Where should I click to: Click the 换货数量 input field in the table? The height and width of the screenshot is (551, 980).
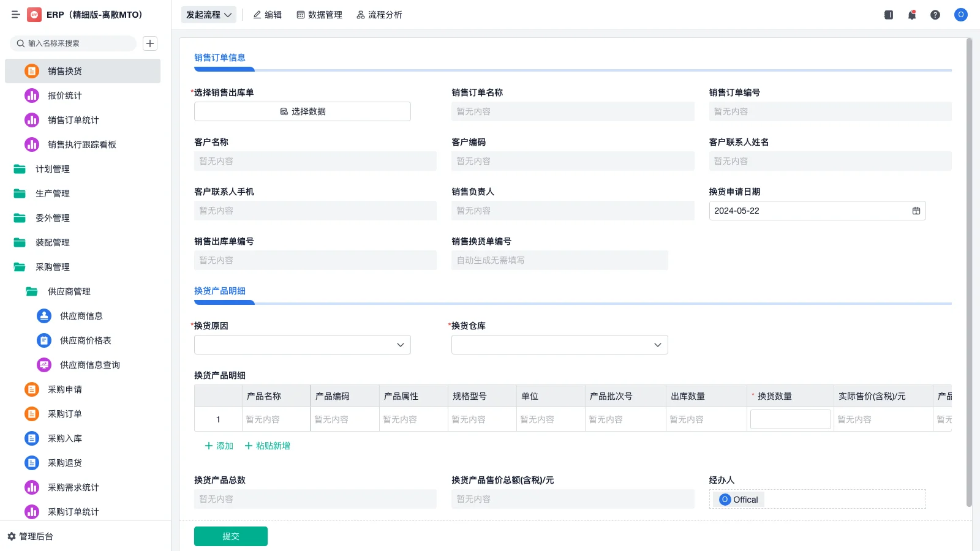pos(790,419)
